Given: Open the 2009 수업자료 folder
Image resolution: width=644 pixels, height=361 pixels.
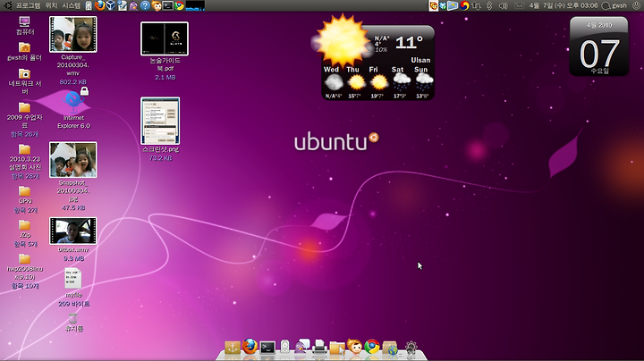Looking at the screenshot, I should coord(25,120).
